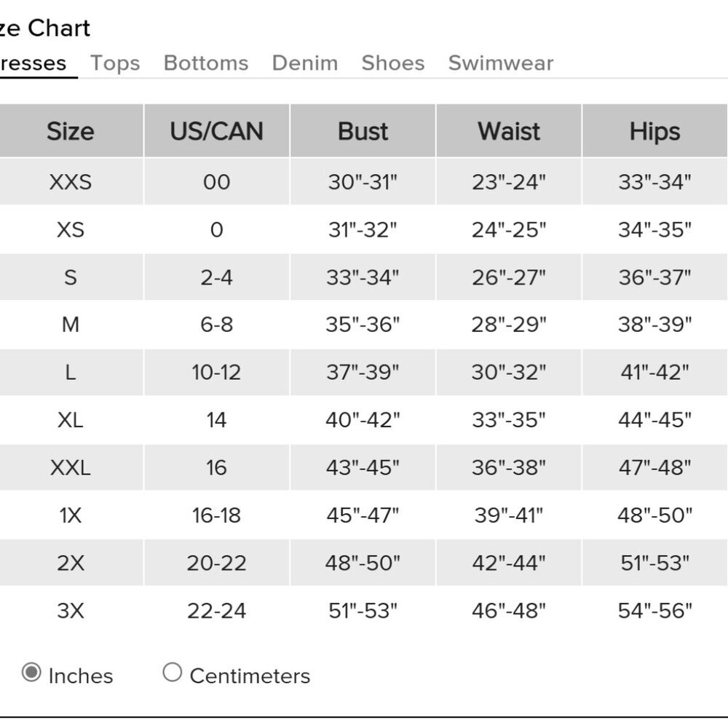Click the Size column header
This screenshot has width=728, height=728.
pos(71,131)
